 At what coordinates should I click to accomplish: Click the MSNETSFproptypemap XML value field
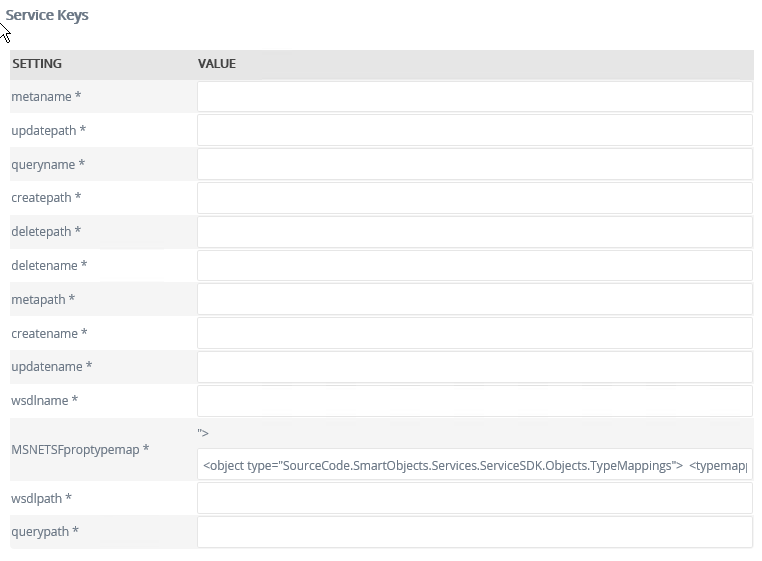474,465
